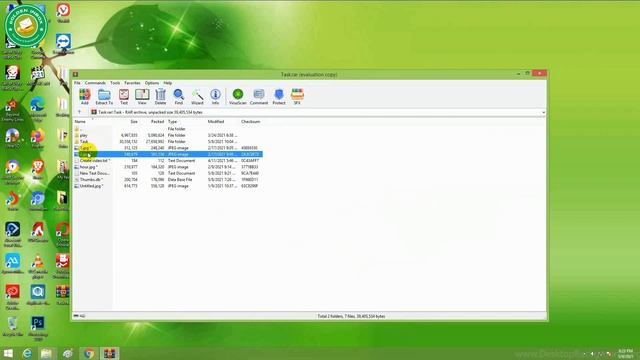Open the TeamViewer desktop shortcut
This screenshot has height=360, width=640.
tap(63, 44)
